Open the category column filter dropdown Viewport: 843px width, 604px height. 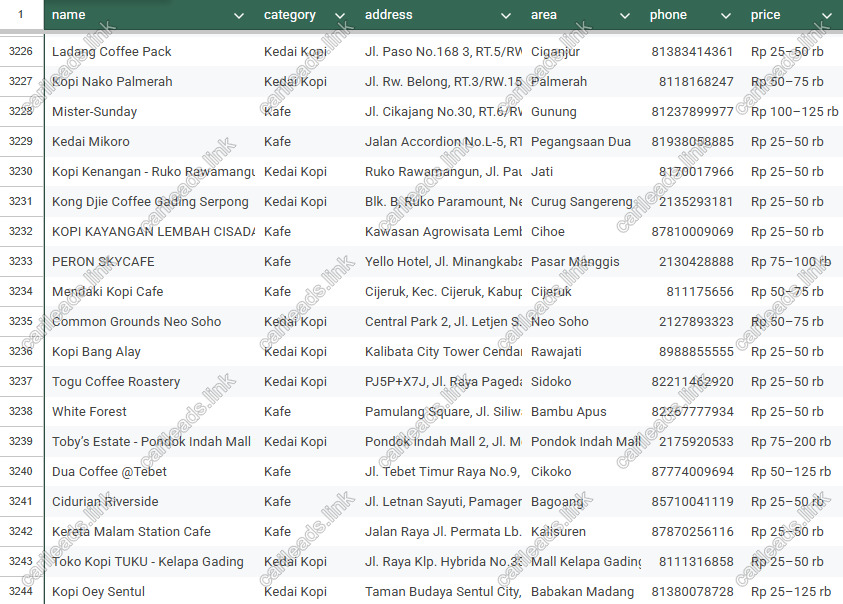tap(340, 16)
